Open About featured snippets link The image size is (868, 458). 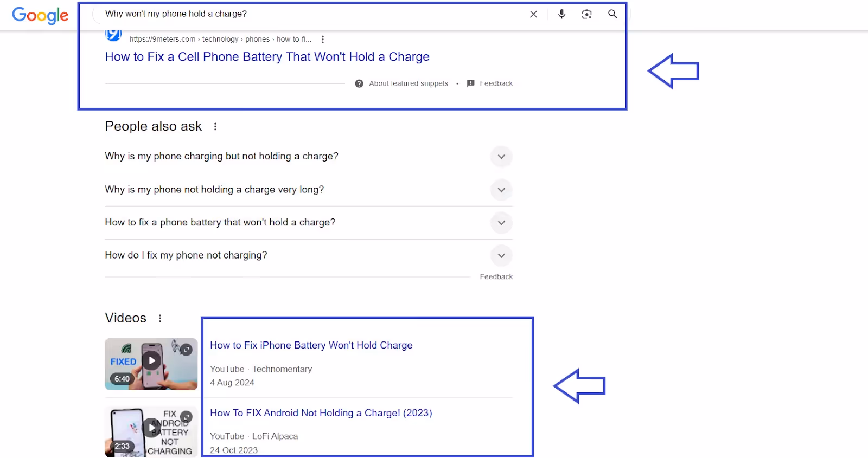point(409,83)
